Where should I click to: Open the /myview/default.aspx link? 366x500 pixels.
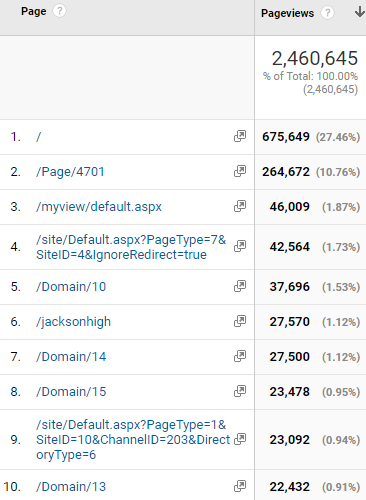(99, 207)
